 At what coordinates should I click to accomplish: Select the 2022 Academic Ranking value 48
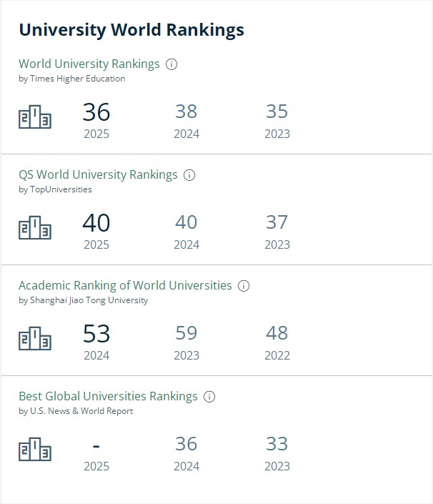(x=277, y=334)
